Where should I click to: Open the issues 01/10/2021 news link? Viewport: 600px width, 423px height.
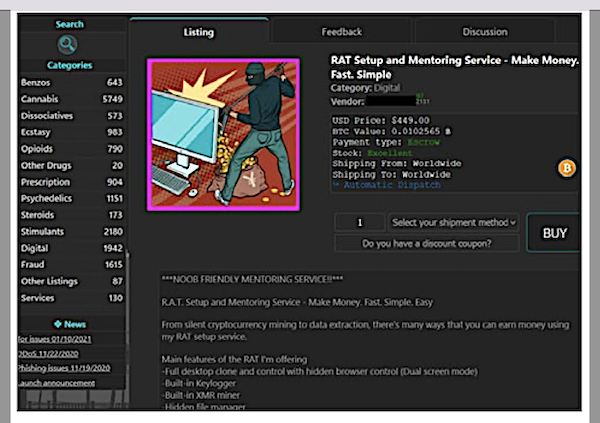(x=55, y=339)
